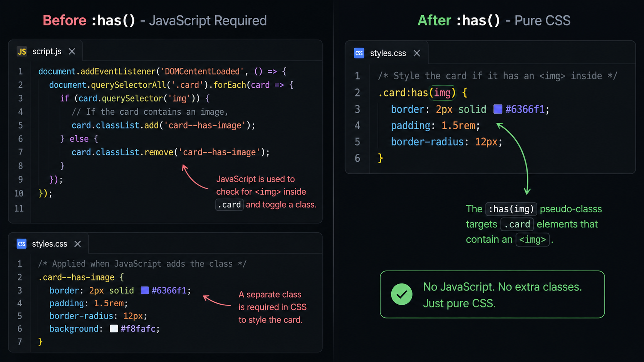The width and height of the screenshot is (644, 362).
Task: Click the JS file icon on script.js tab
Action: click(22, 52)
